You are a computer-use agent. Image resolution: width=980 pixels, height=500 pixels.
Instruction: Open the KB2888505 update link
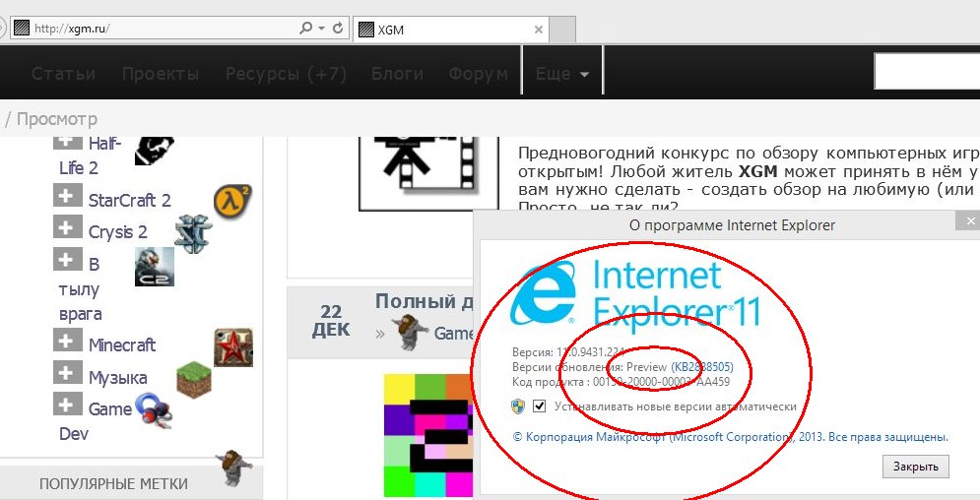702,367
